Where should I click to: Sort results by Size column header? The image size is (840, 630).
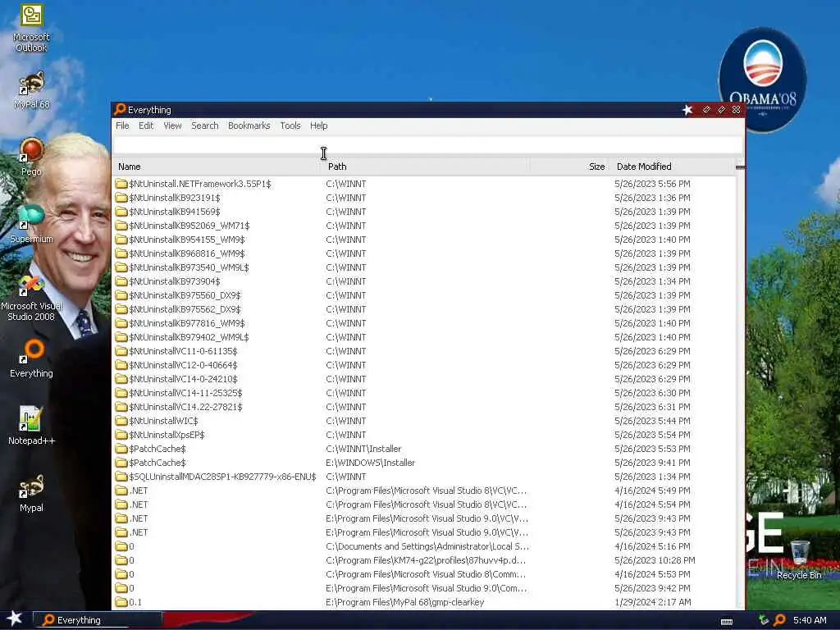(x=570, y=167)
